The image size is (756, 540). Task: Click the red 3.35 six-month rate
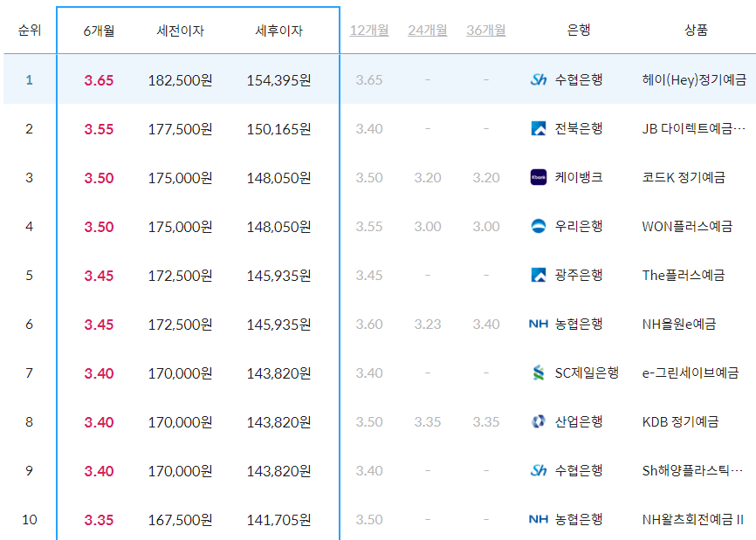[99, 520]
